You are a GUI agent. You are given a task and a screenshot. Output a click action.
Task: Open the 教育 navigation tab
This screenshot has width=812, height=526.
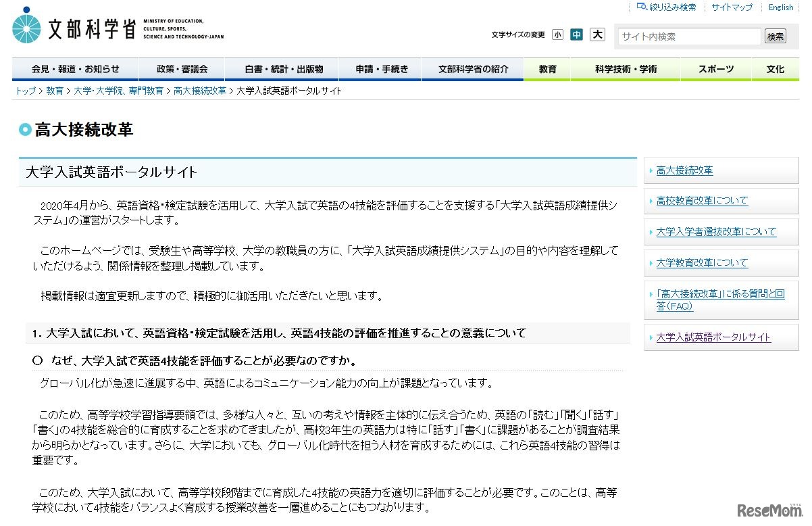pos(547,68)
